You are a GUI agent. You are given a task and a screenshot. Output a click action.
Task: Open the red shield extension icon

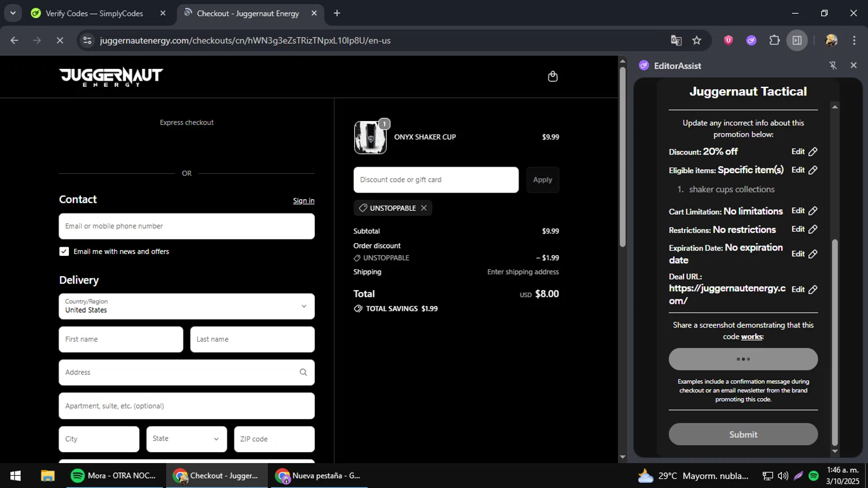pos(729,41)
